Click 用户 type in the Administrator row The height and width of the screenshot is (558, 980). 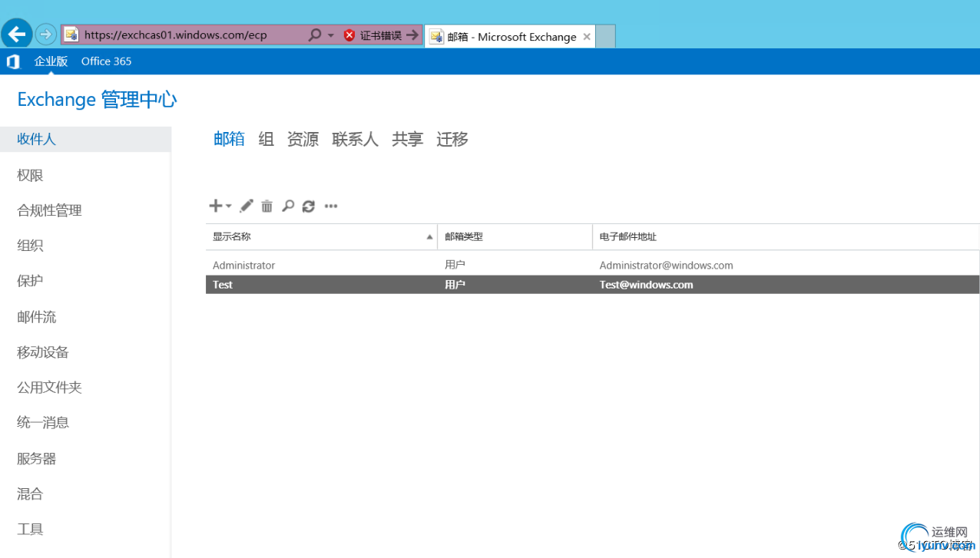tap(455, 265)
